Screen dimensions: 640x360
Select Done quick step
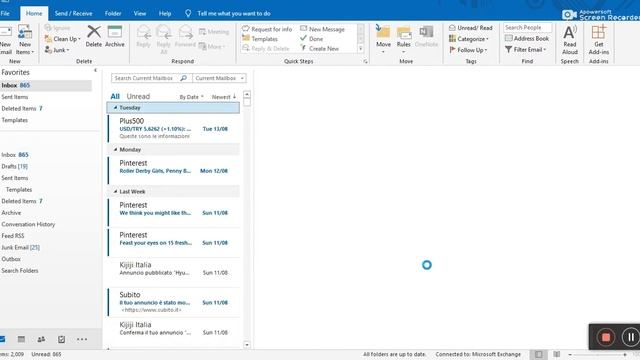[311, 39]
